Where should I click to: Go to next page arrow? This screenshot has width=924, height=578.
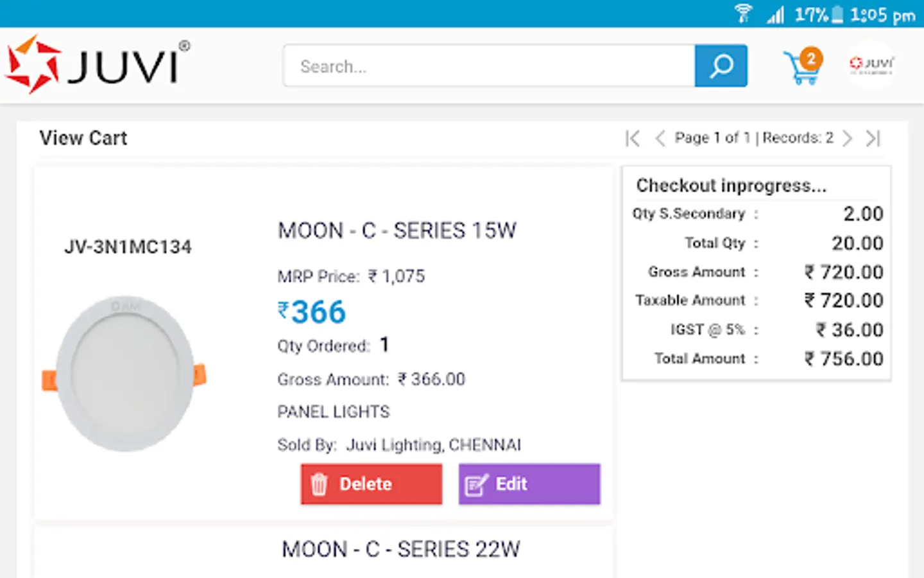[x=848, y=138]
